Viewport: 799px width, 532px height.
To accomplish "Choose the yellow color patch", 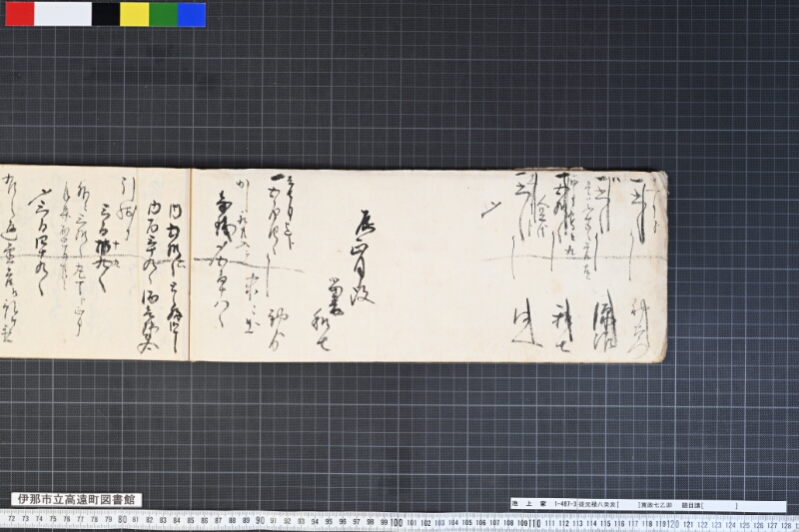I will point(135,14).
